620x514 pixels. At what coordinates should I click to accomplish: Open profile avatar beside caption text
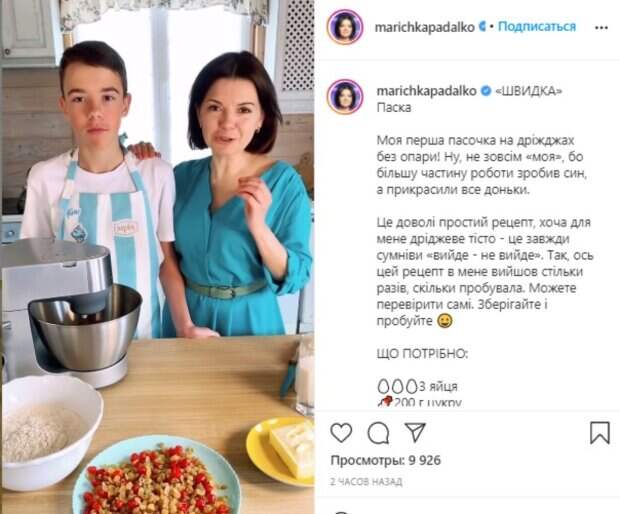click(345, 96)
